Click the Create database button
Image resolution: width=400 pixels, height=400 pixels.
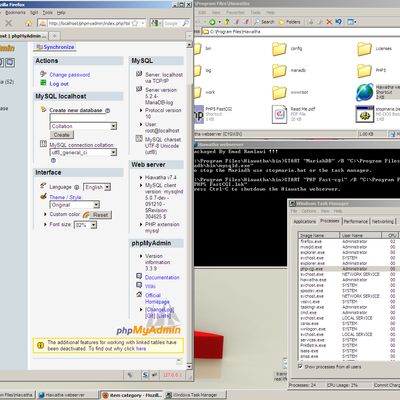coord(62,135)
